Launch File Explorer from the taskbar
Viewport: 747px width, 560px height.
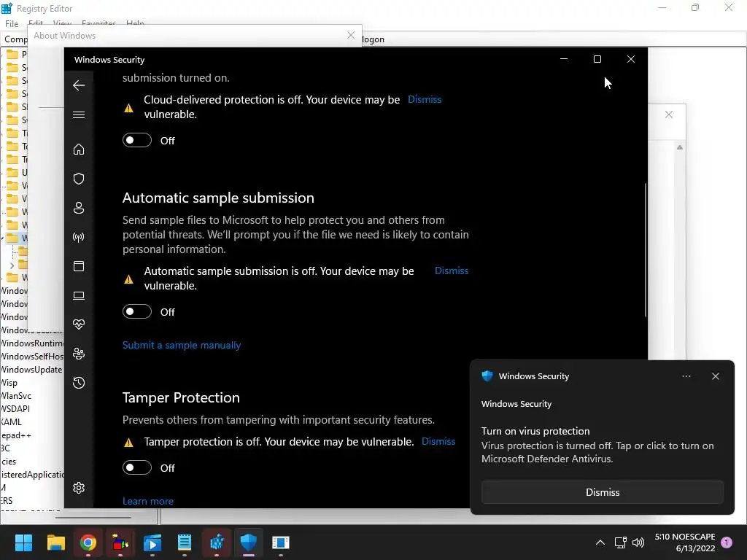(x=55, y=542)
